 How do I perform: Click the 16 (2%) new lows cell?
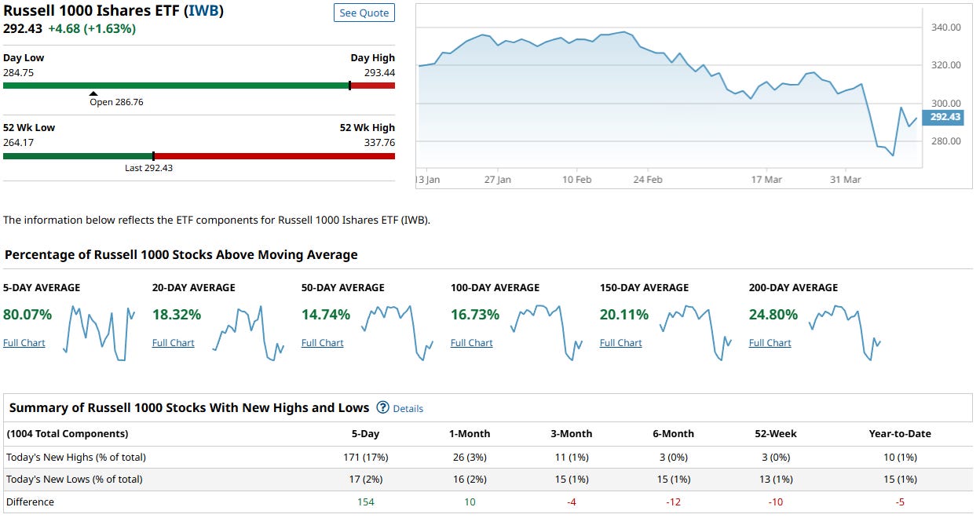pyautogui.click(x=469, y=480)
